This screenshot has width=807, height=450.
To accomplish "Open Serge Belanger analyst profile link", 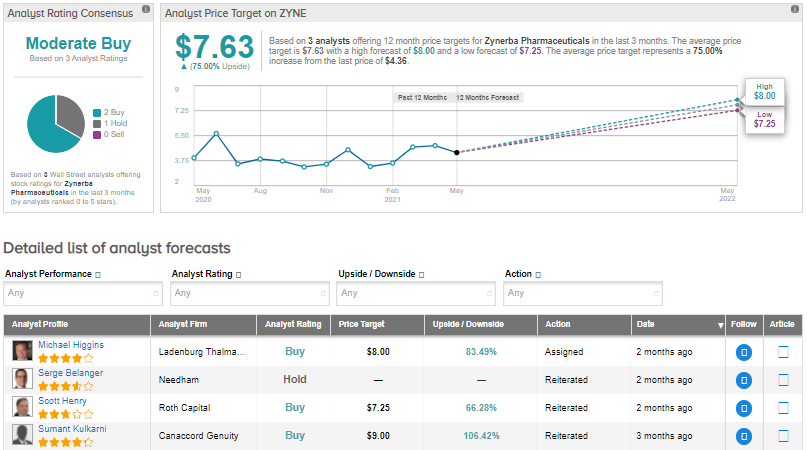I will coord(71,373).
